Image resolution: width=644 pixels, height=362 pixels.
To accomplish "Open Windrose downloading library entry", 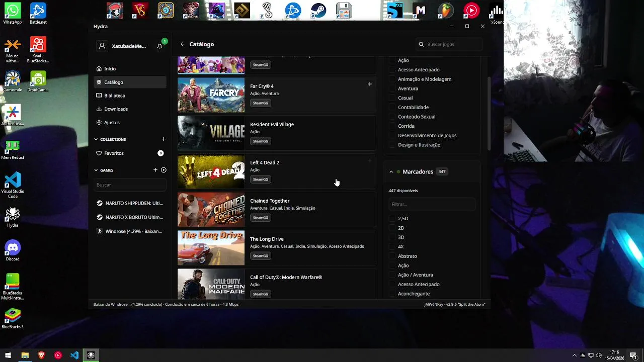I will (x=130, y=231).
